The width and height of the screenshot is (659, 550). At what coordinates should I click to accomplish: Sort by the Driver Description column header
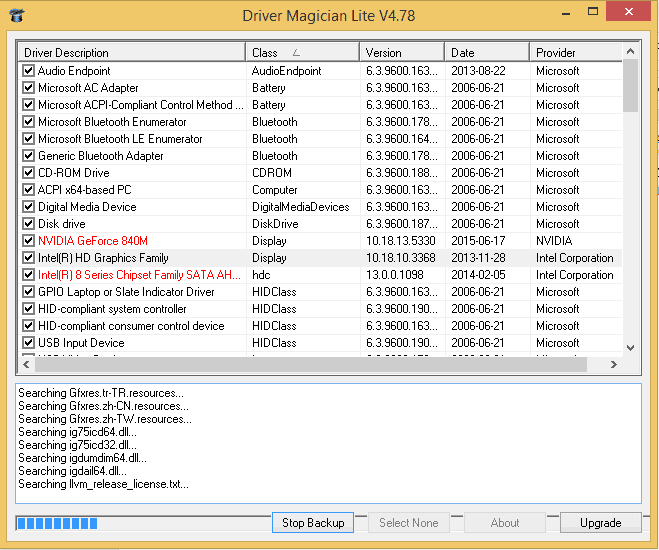132,53
